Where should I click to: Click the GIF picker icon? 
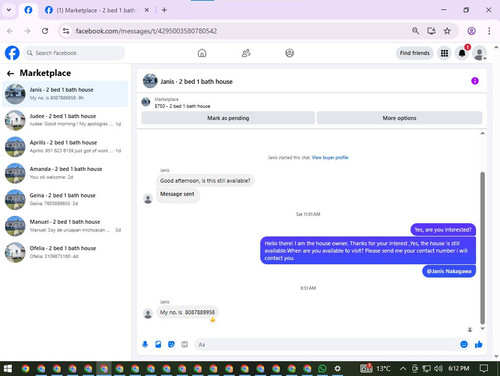(185, 344)
